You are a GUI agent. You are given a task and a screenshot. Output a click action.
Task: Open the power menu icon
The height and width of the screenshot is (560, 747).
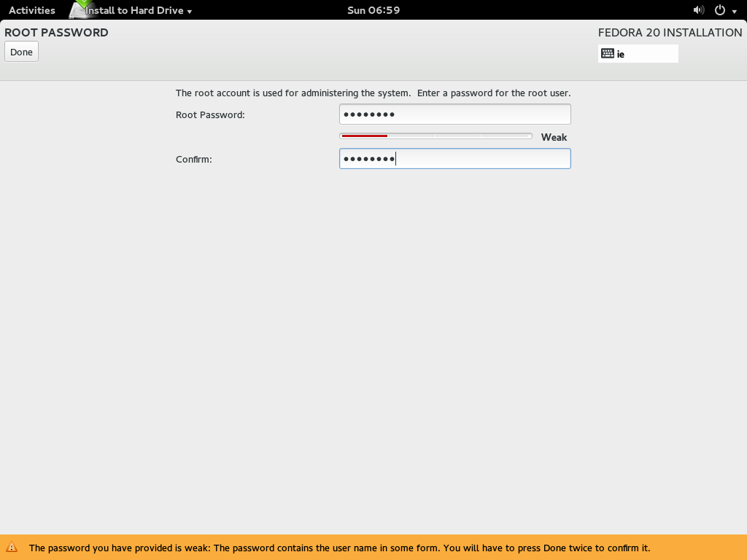pyautogui.click(x=720, y=10)
